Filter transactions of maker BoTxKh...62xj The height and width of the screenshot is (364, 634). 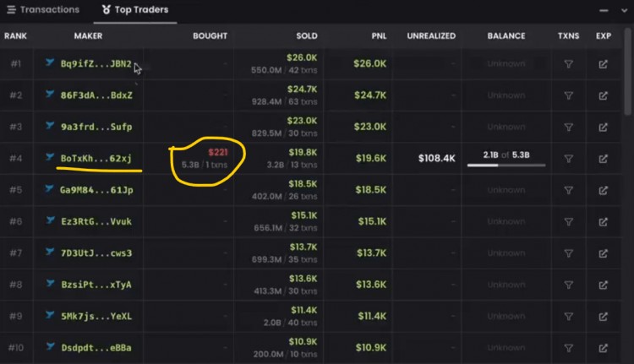[x=568, y=158]
